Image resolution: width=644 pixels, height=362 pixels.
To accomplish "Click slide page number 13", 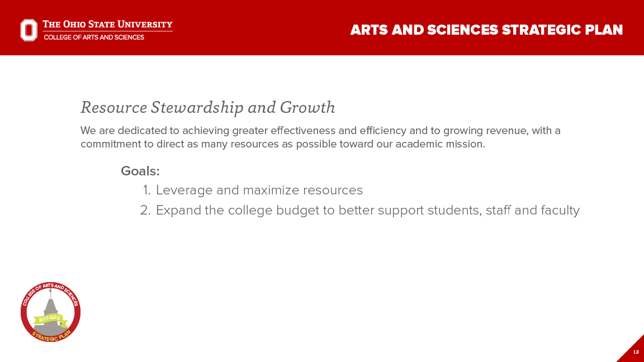I will [x=636, y=352].
